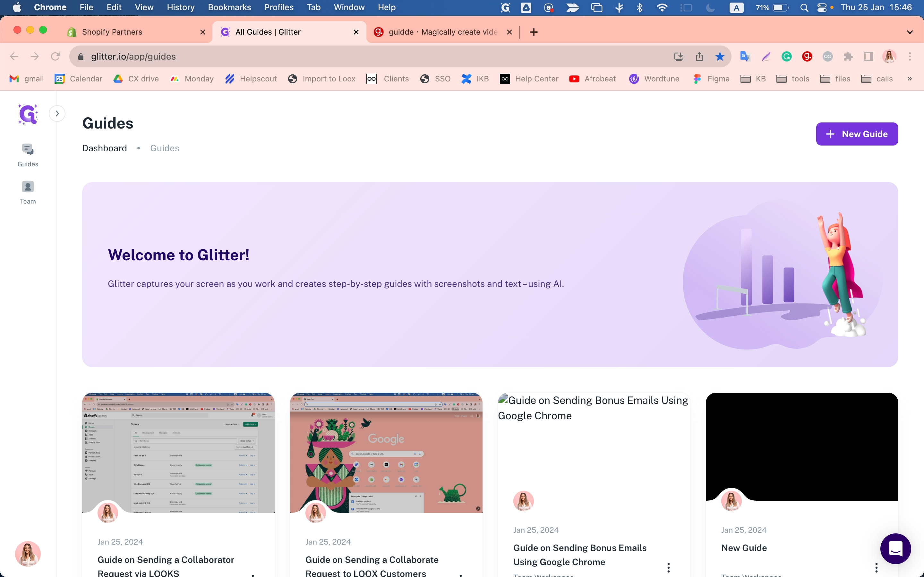Show hidden bookmarks overflow chevron
924x577 pixels.
tap(910, 79)
